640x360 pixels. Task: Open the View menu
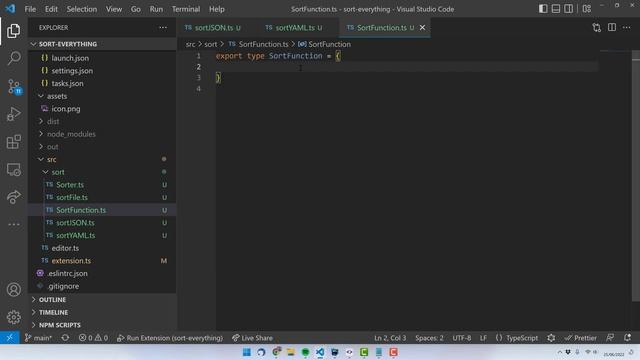114,9
